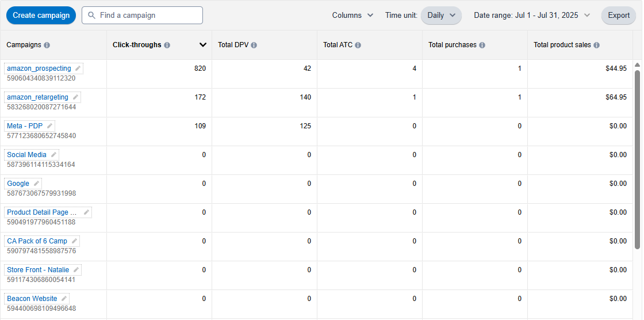Image resolution: width=644 pixels, height=320 pixels.
Task: Expand the Date range selector
Action: (532, 16)
